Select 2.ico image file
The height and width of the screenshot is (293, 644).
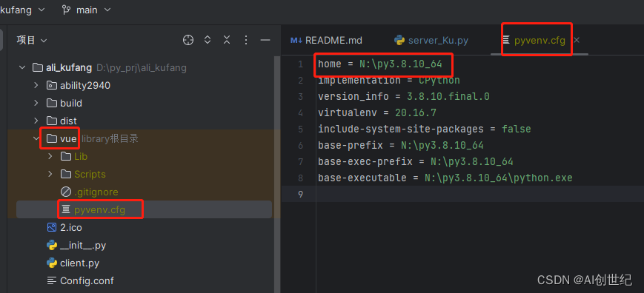(x=71, y=227)
